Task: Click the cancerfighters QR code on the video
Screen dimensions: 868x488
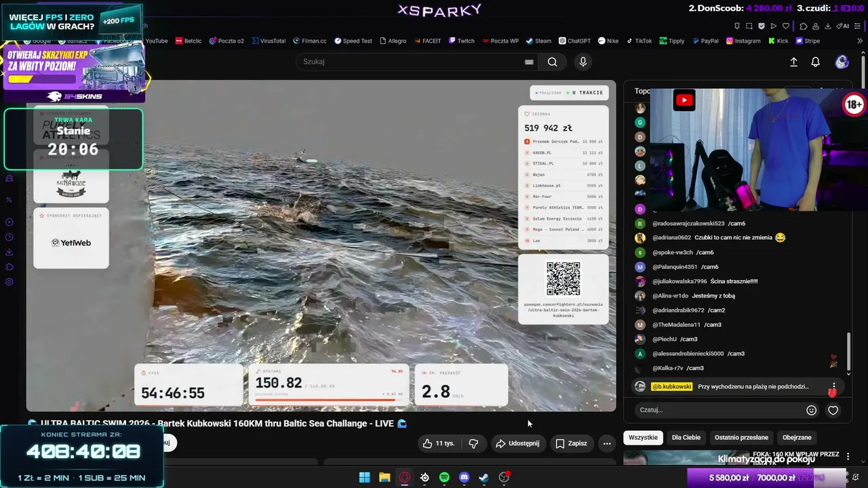Action: (x=564, y=279)
